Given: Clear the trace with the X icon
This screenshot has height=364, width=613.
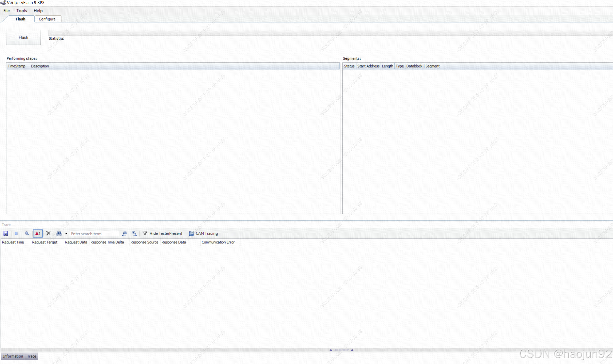Looking at the screenshot, I should (x=48, y=234).
